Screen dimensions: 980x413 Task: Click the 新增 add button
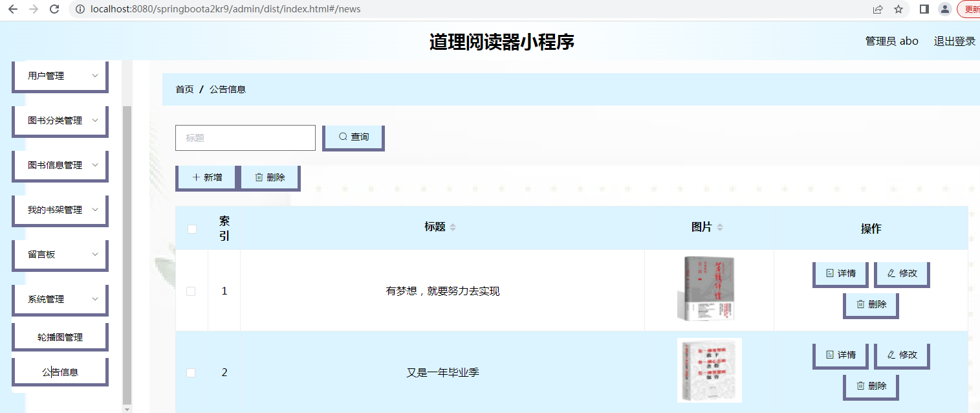click(207, 177)
